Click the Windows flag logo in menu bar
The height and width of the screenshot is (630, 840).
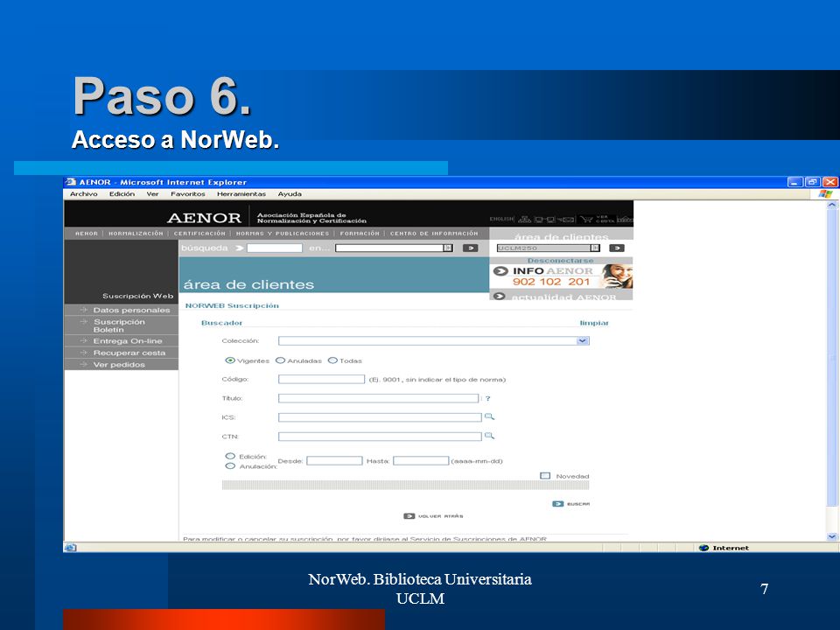825,194
